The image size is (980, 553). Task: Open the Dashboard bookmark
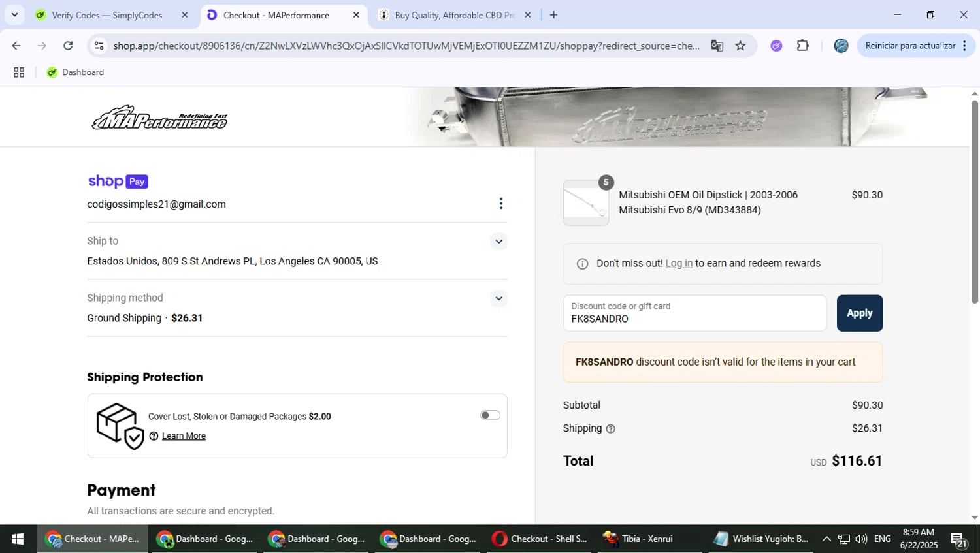coord(75,72)
